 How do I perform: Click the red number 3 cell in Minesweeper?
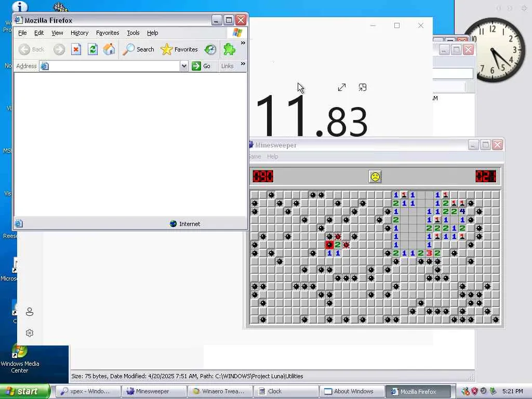(x=429, y=253)
